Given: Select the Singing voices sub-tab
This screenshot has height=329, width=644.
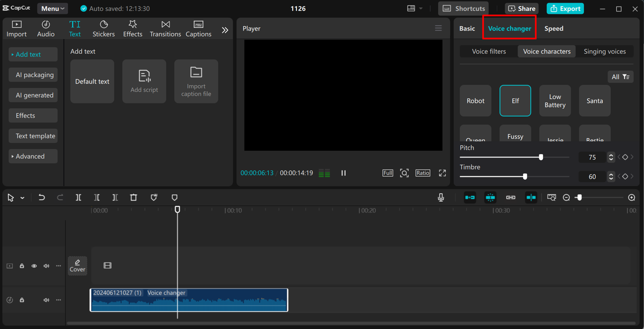Looking at the screenshot, I should click(x=605, y=51).
